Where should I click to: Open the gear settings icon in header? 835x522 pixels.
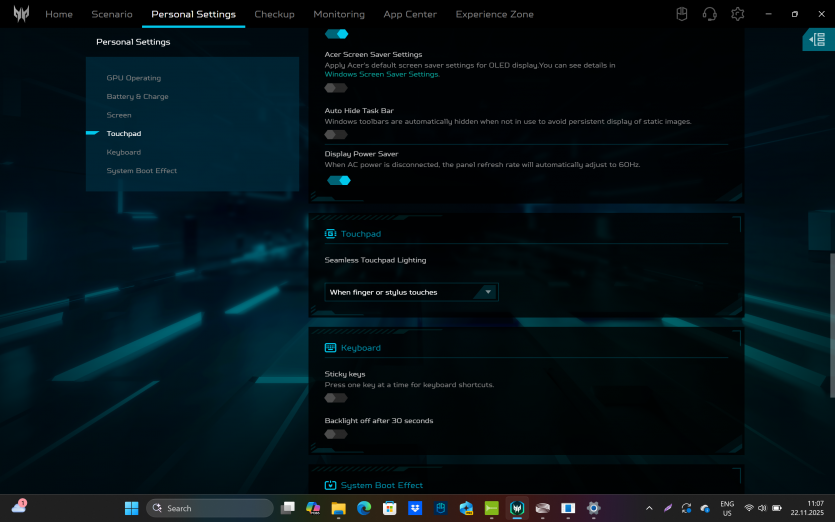pos(738,14)
